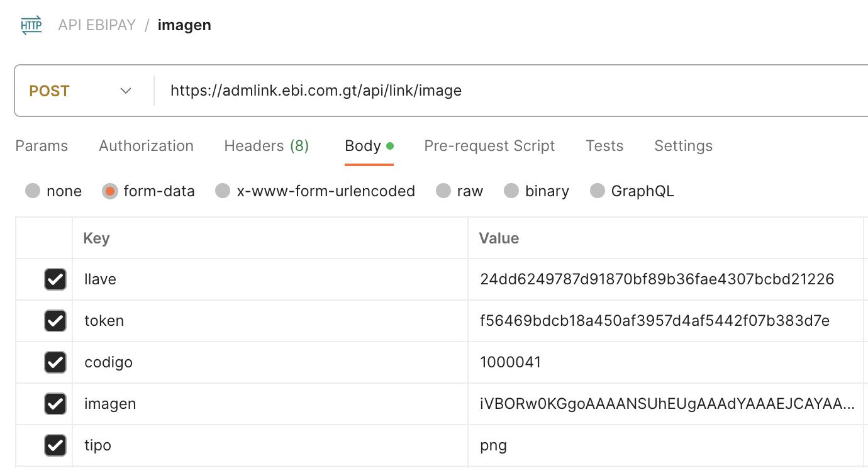Choose the GraphQL body option
The image size is (868, 468).
click(x=598, y=191)
